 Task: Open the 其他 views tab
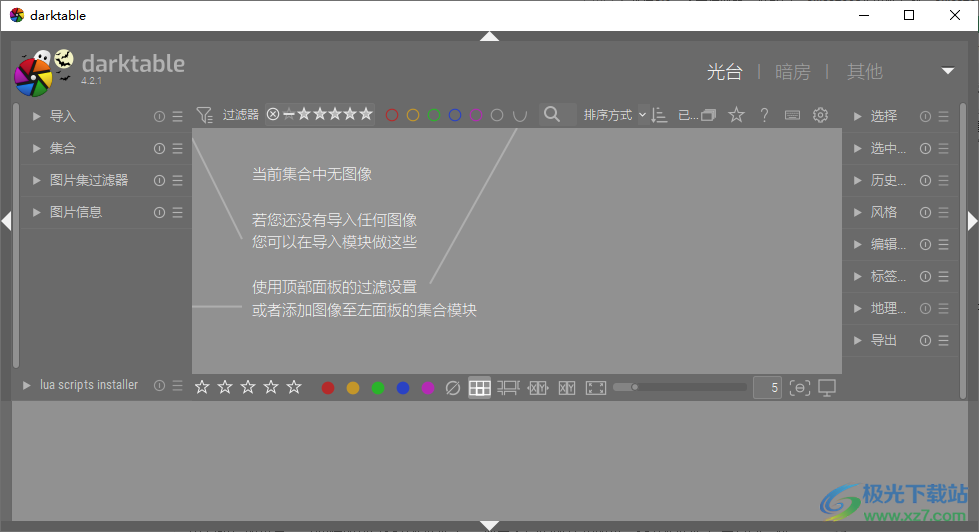pos(865,72)
